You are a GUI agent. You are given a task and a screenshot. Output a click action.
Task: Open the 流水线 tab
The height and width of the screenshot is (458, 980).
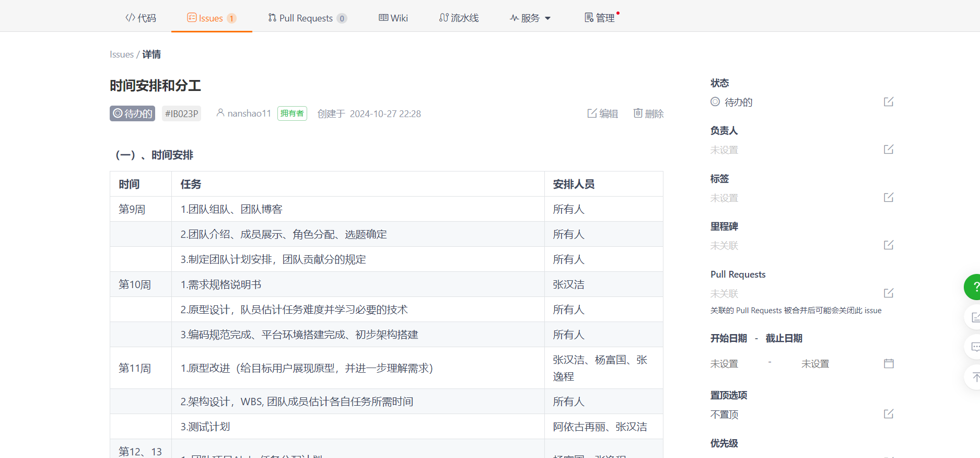[x=459, y=18]
